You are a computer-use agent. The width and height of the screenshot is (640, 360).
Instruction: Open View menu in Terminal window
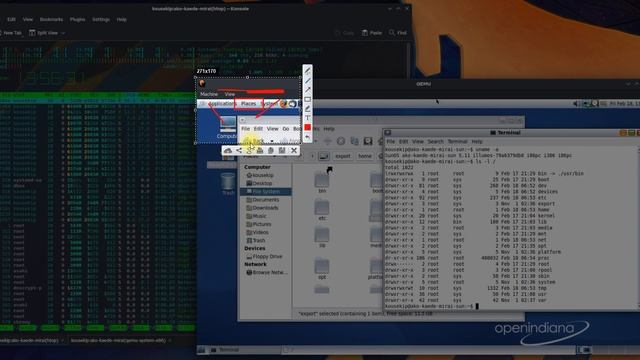418,141
